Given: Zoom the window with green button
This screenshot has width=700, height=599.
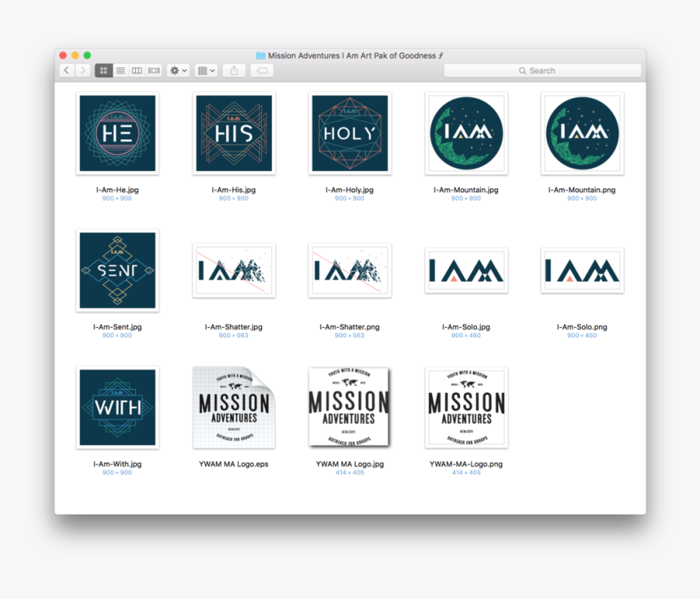Looking at the screenshot, I should tap(88, 55).
